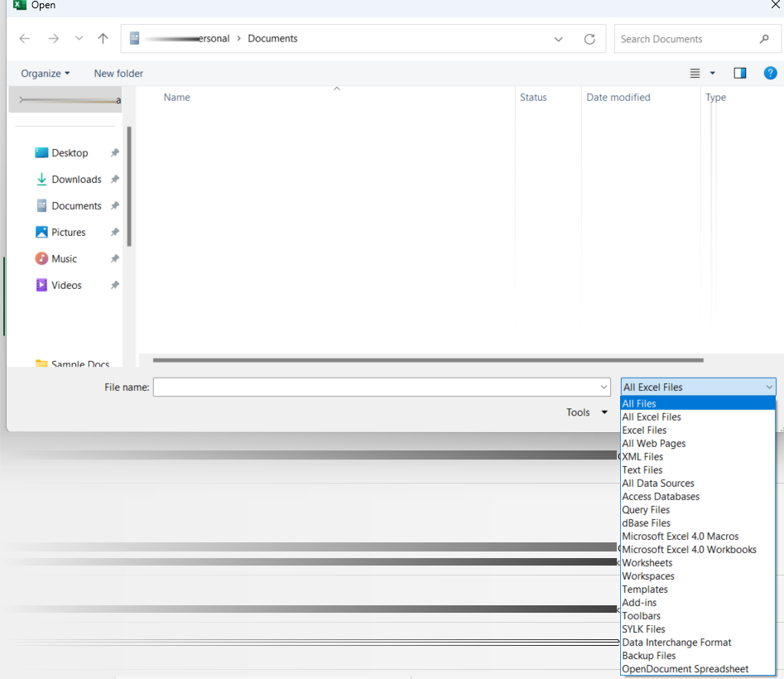Select Add-ins option

[x=698, y=603]
